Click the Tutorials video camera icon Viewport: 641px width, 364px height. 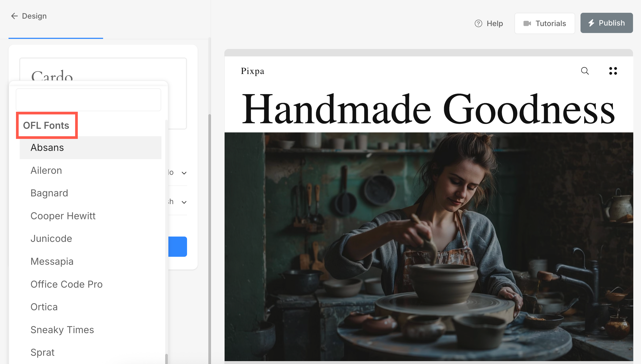coord(527,23)
